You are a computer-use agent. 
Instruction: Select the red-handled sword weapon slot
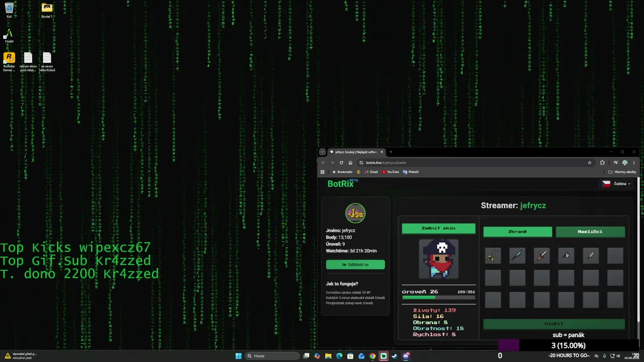542,255
